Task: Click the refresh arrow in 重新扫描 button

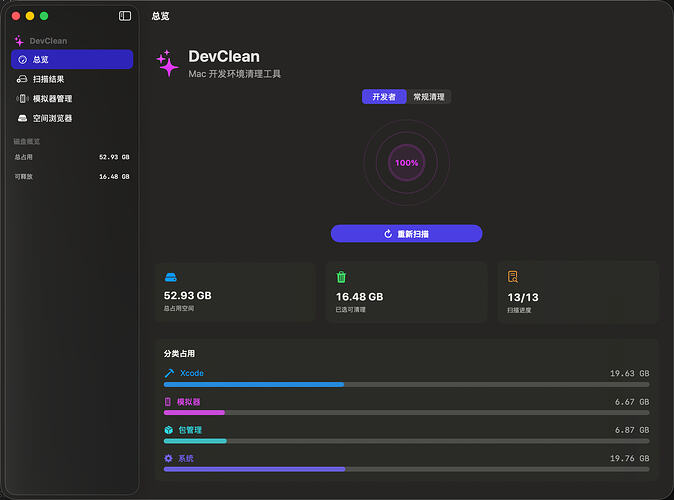Action: point(388,233)
